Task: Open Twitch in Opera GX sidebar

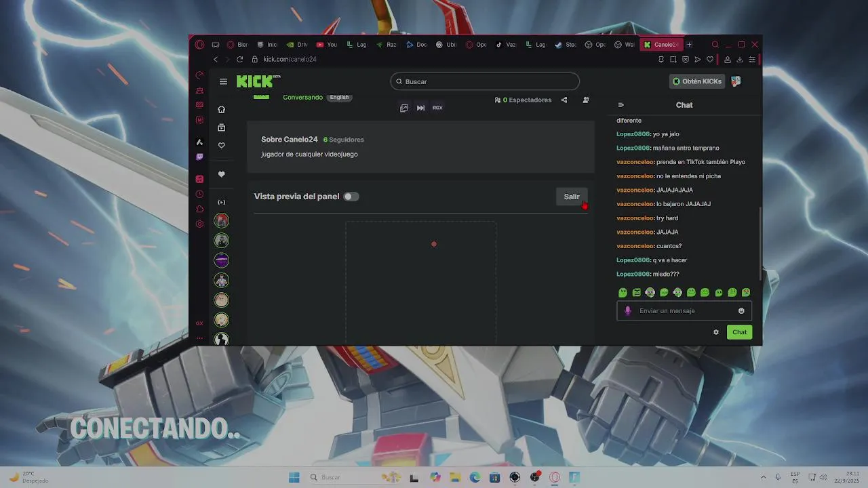Action: 199,157
